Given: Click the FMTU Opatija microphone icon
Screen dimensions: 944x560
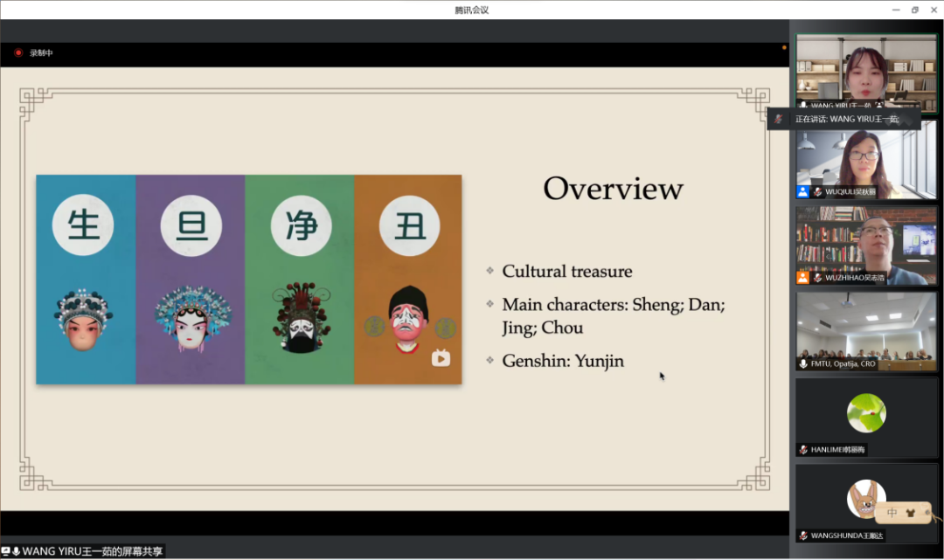Looking at the screenshot, I should pos(803,363).
